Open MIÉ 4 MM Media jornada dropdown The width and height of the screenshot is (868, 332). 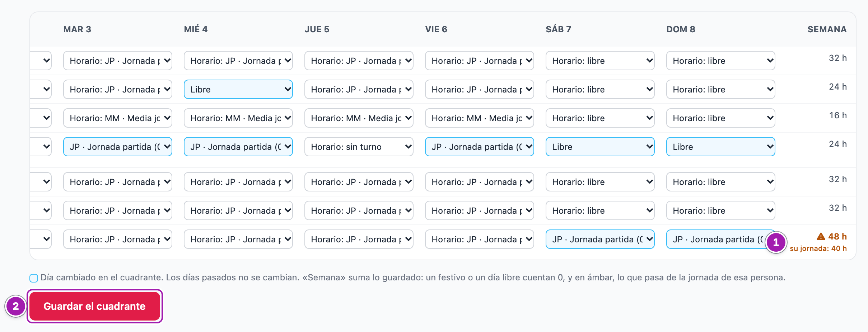(x=238, y=118)
